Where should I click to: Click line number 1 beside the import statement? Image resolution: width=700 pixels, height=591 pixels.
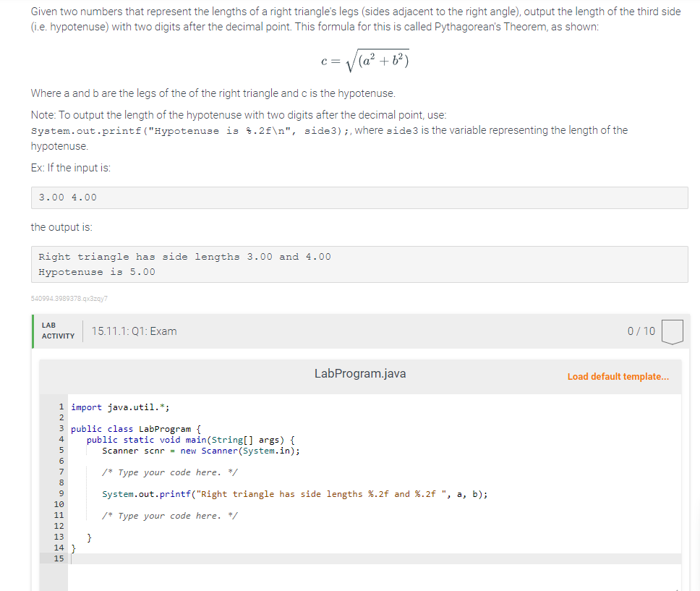point(60,407)
